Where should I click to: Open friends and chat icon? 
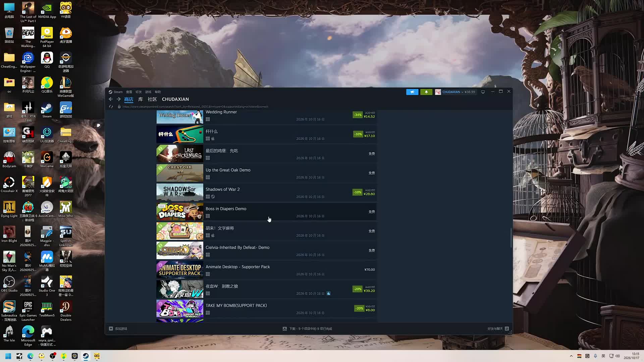tap(507, 328)
